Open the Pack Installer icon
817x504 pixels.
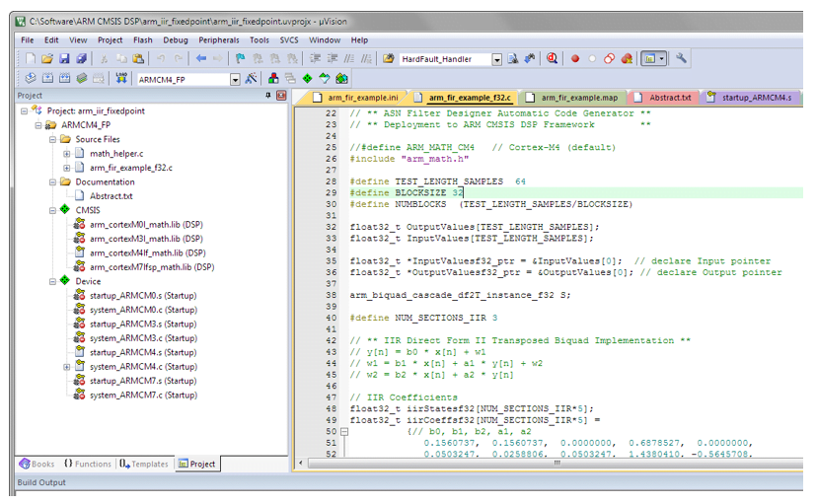[341, 79]
